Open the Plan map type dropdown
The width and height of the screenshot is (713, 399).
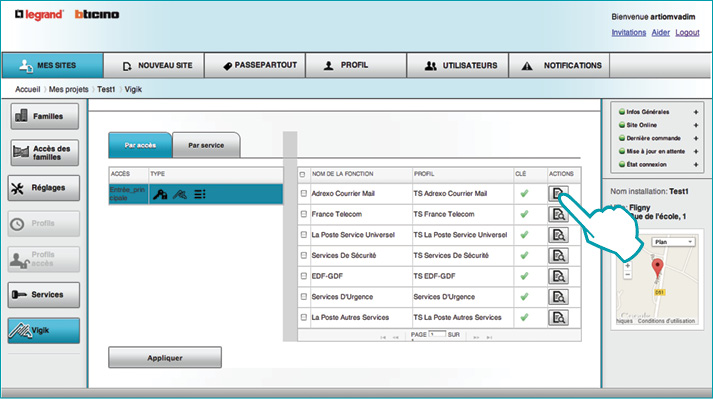coord(673,242)
